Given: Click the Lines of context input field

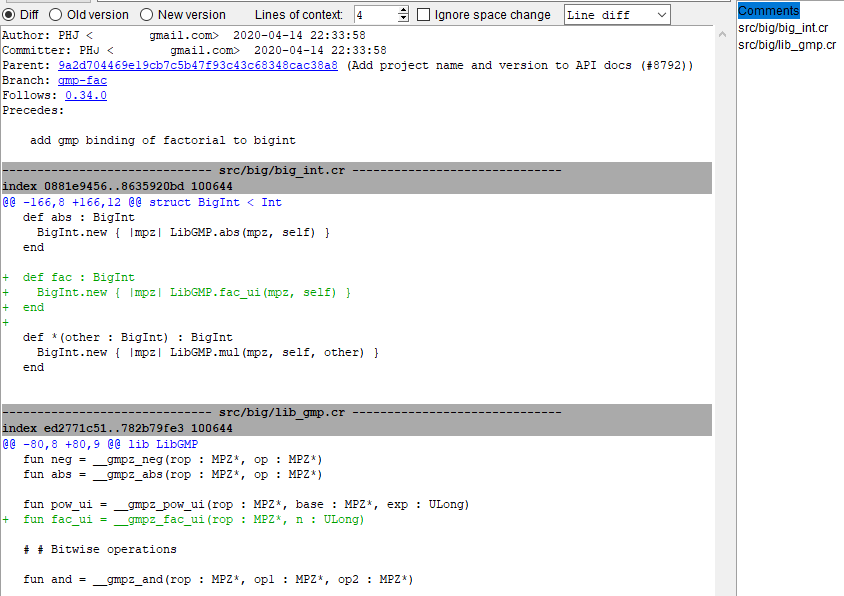Looking at the screenshot, I should 376,15.
